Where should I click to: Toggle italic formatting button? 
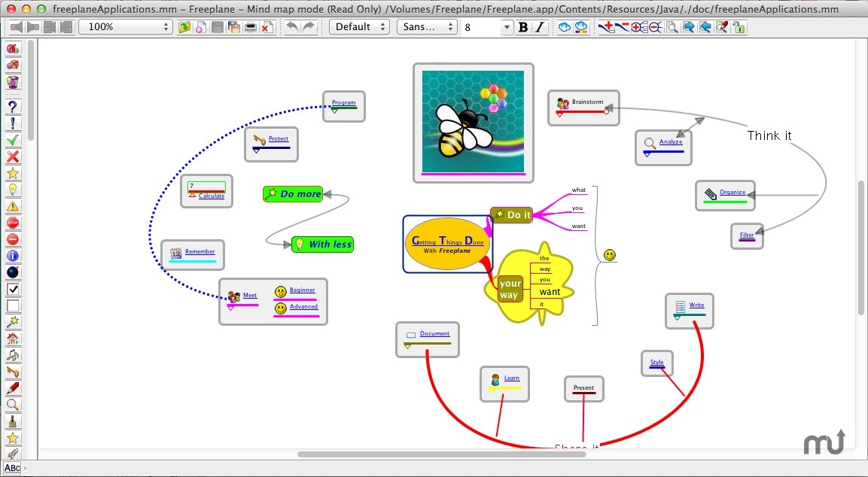tap(540, 27)
